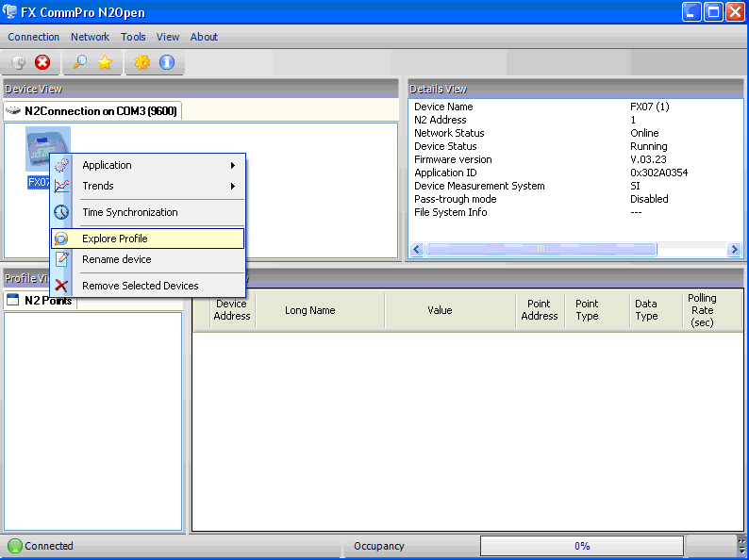Click the pencil icon beside Rename device
Image resolution: width=749 pixels, height=560 pixels.
tap(61, 259)
